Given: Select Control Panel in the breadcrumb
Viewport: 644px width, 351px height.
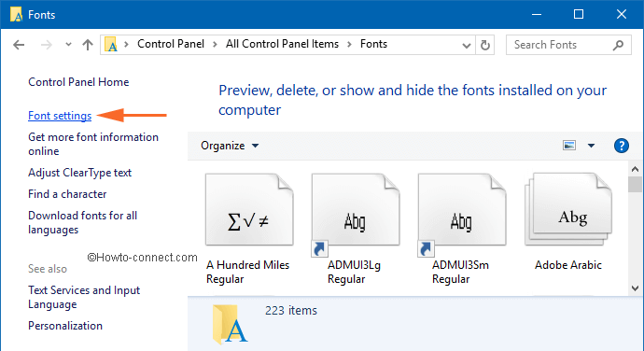Looking at the screenshot, I should point(171,44).
